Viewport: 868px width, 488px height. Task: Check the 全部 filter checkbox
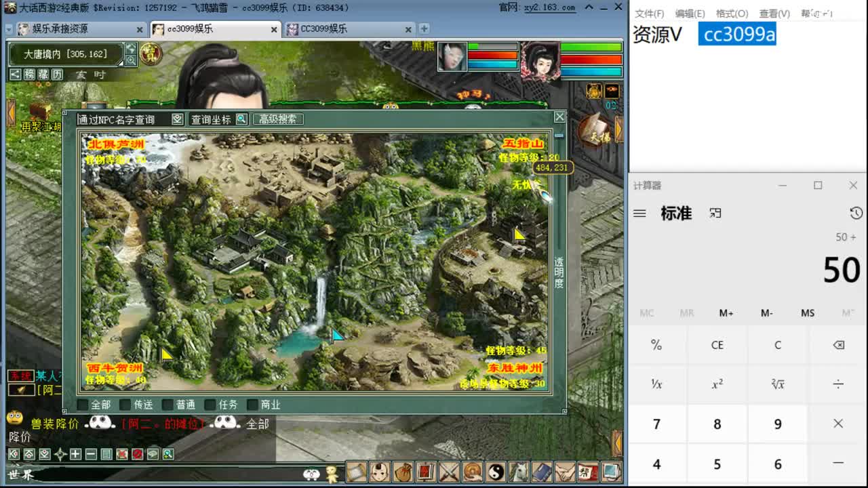click(x=83, y=405)
